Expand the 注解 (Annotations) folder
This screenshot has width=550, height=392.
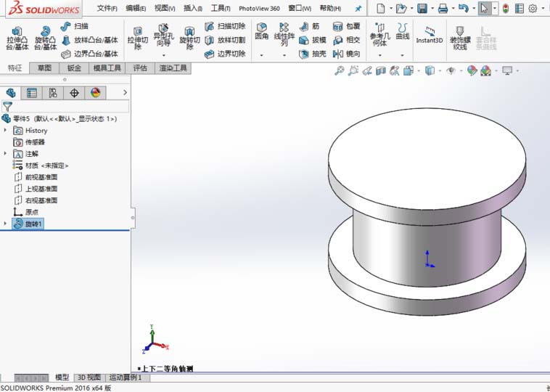point(5,153)
